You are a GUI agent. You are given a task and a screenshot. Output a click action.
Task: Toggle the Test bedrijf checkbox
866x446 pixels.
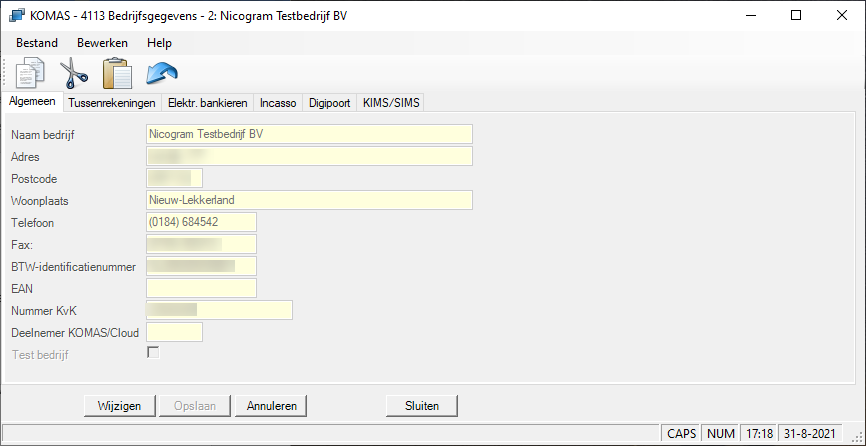(x=153, y=353)
